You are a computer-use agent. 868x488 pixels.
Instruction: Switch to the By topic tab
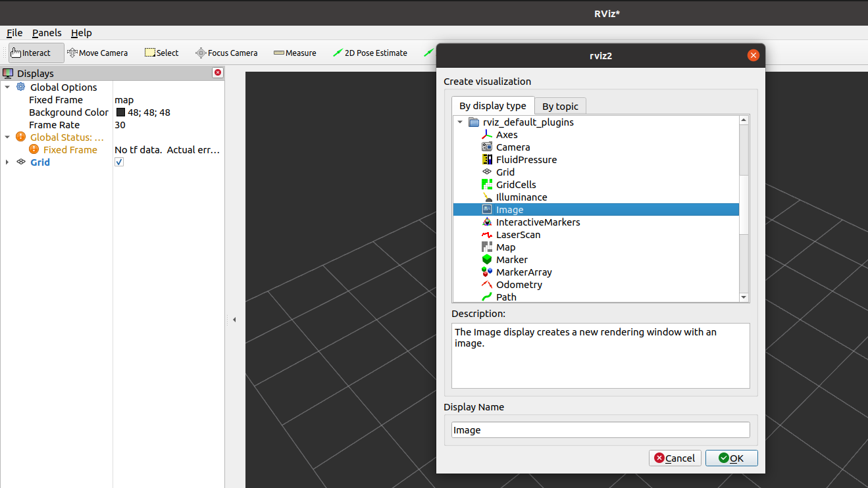[x=560, y=106]
